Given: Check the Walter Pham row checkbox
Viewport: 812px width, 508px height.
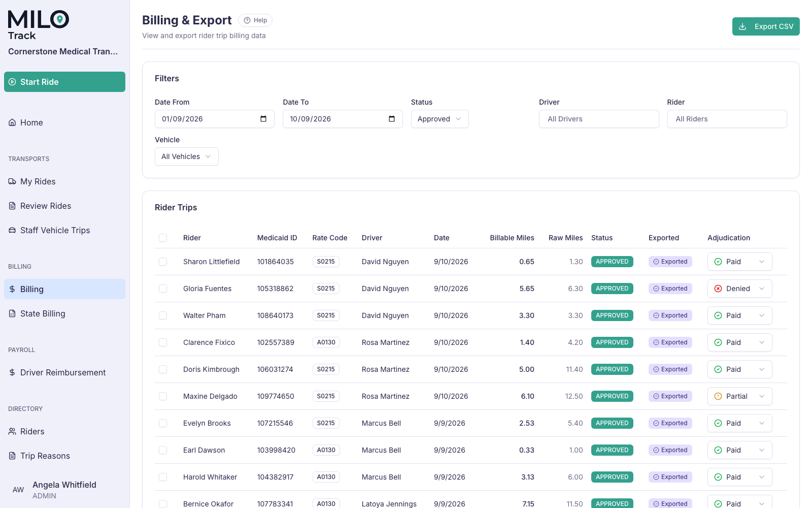Looking at the screenshot, I should click(163, 315).
